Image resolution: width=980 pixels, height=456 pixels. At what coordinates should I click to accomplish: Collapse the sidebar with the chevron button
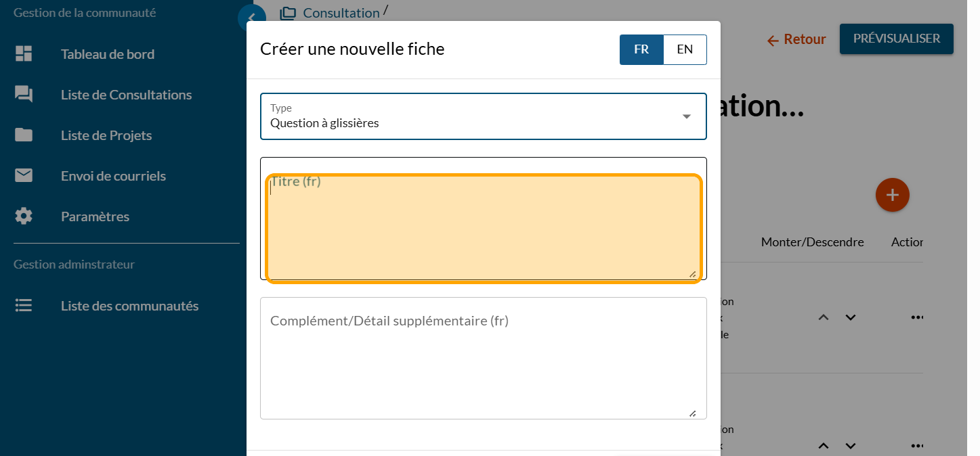click(x=251, y=18)
